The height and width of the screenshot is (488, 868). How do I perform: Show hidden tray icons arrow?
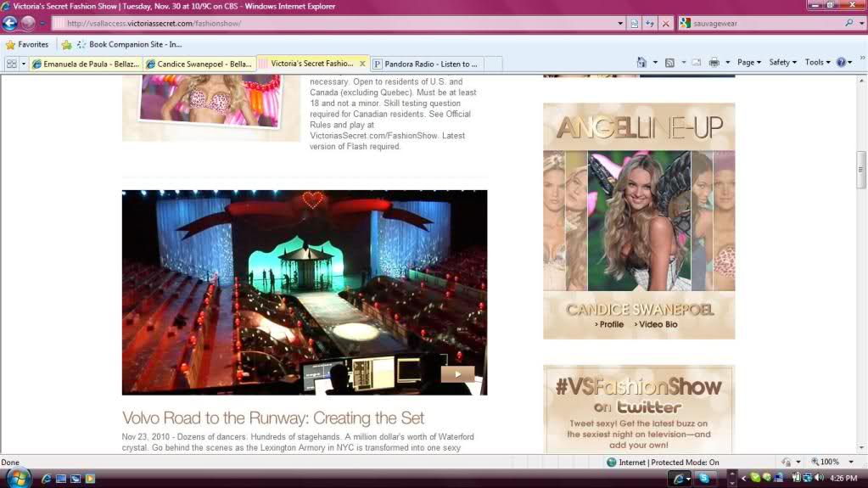coord(743,479)
